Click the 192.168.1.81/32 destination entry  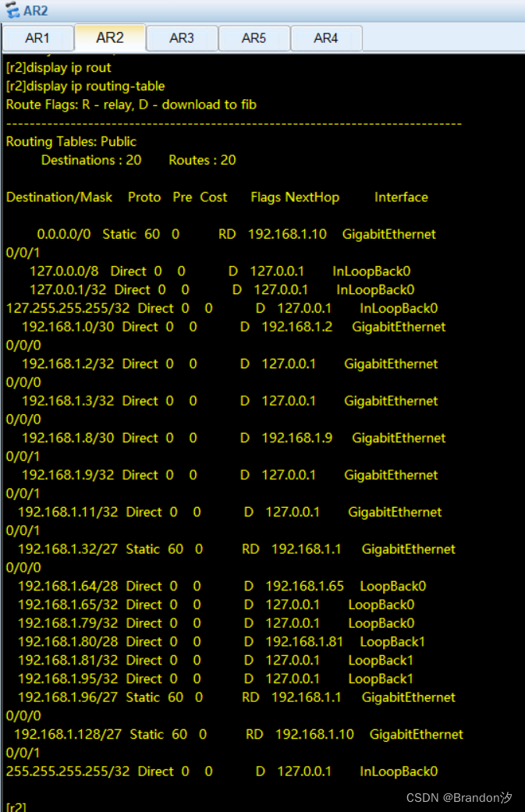(68, 660)
